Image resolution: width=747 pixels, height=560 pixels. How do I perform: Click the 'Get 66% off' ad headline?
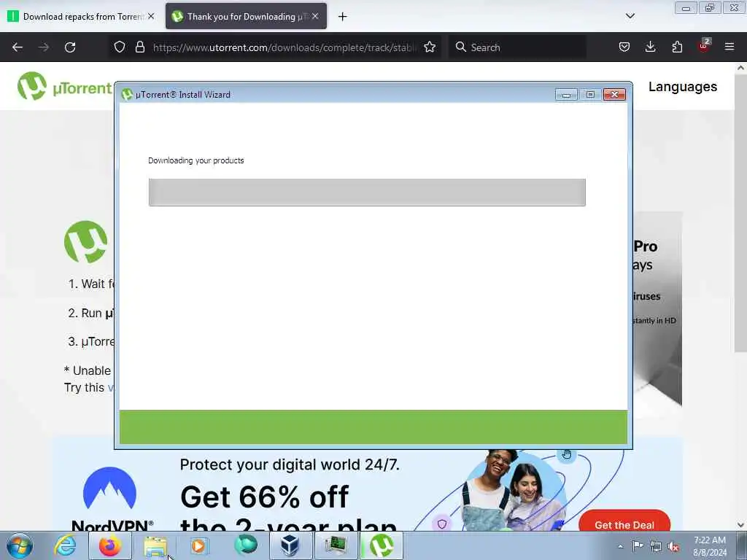(264, 497)
